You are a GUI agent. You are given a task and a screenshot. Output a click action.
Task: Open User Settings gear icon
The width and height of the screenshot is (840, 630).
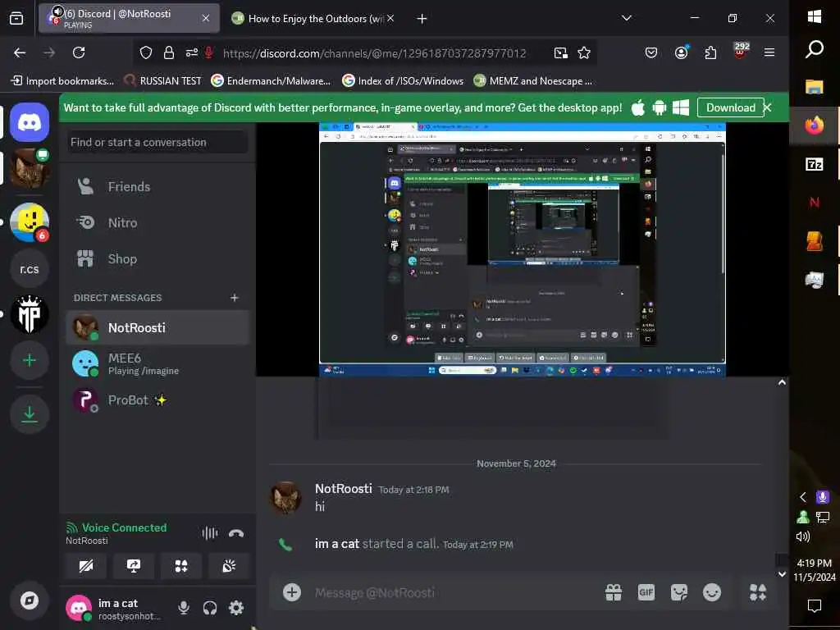(x=236, y=608)
